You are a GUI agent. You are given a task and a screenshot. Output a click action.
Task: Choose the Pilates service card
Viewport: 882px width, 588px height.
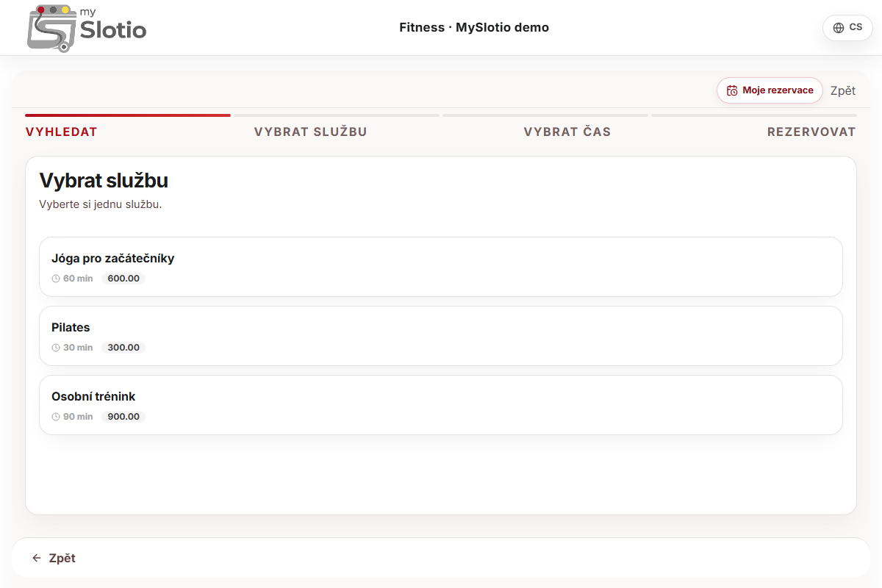pyautogui.click(x=441, y=336)
